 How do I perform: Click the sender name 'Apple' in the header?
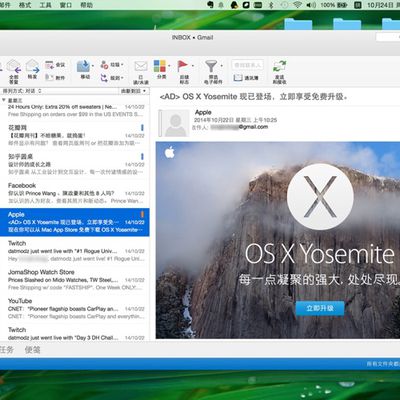point(203,112)
